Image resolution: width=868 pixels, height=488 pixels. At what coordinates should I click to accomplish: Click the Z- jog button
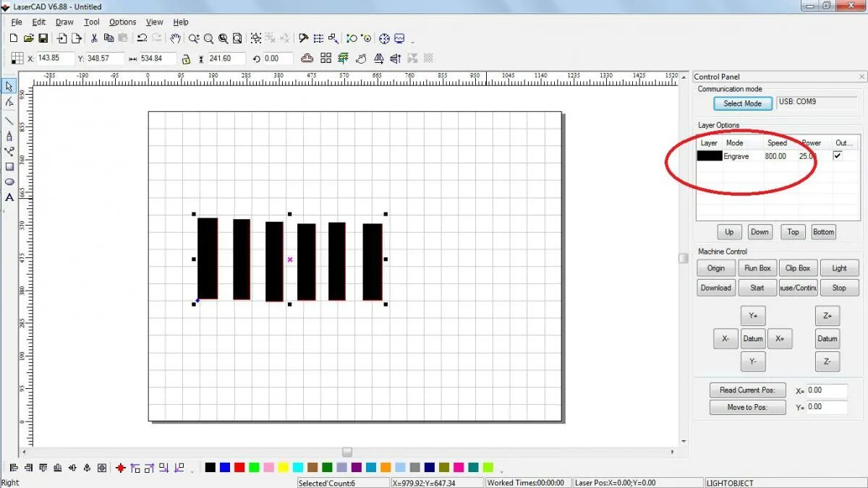tap(827, 361)
